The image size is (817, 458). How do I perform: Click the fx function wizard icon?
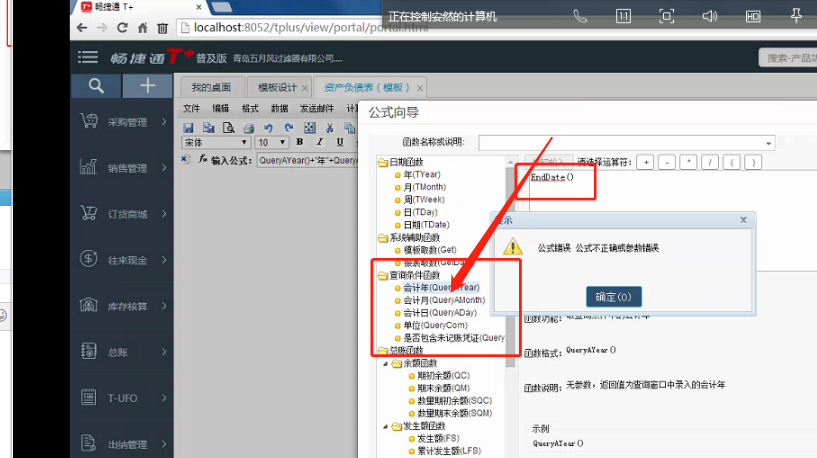(203, 159)
